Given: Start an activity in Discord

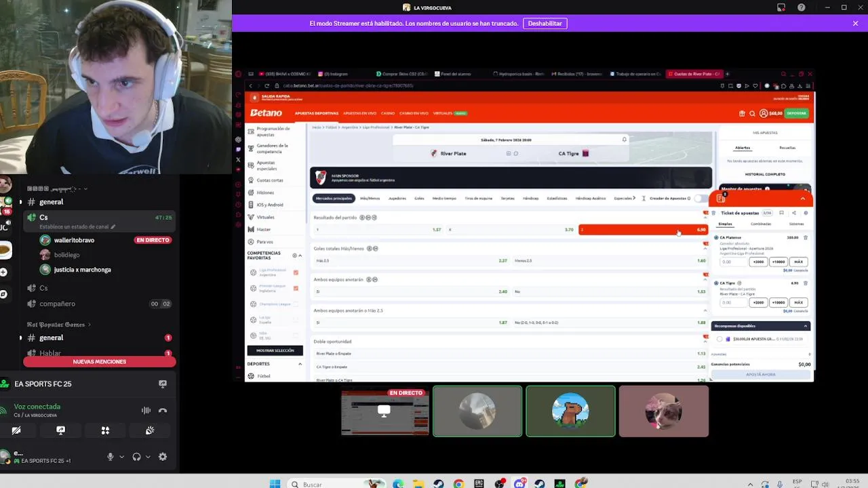Looking at the screenshot, I should click(105, 430).
